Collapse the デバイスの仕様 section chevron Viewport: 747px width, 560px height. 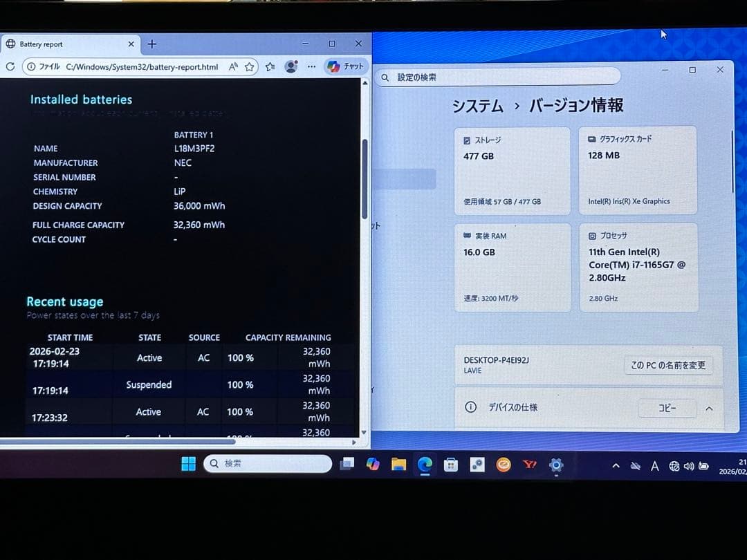[710, 409]
